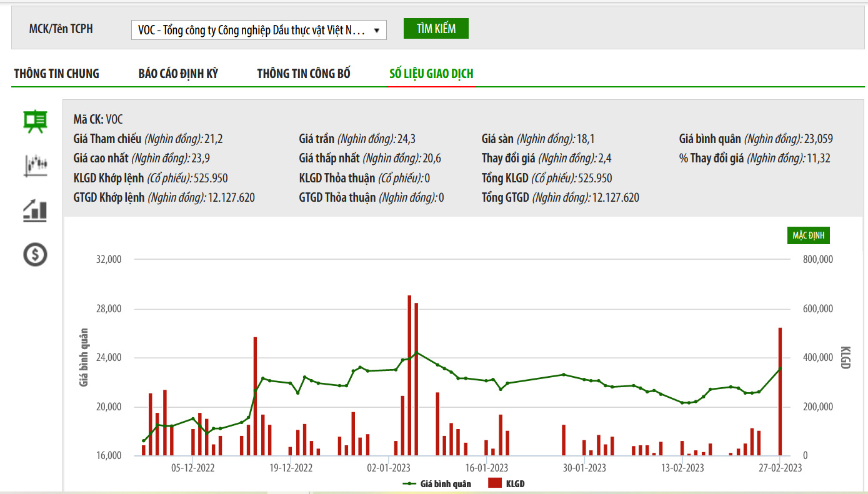Go to the THÔNG TIN CÔNG BỐ tab

(304, 74)
